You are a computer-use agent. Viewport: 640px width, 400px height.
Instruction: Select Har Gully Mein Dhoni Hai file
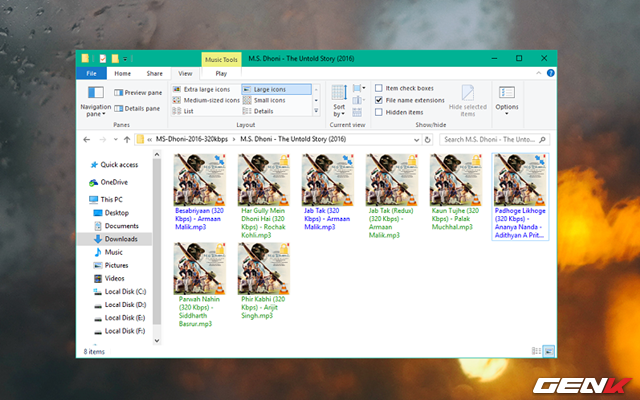click(264, 196)
